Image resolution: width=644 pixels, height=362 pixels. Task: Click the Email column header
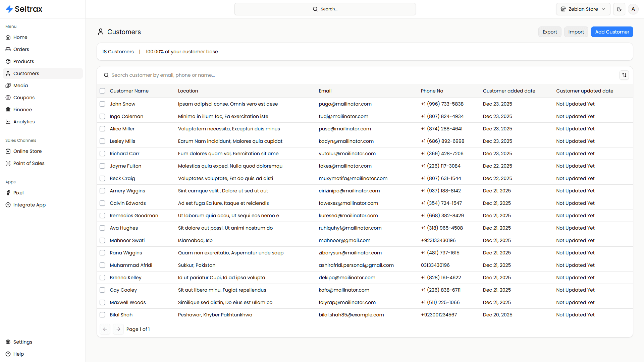(325, 91)
